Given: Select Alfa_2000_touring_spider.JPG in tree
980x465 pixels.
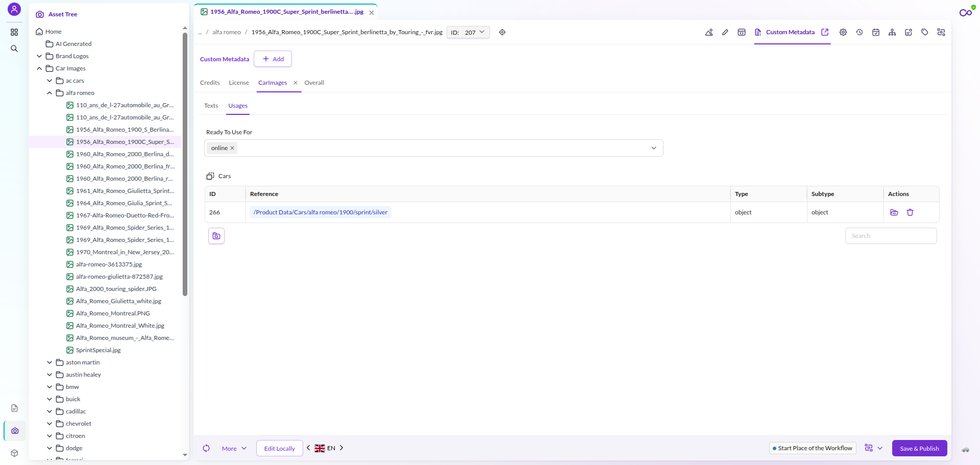Looking at the screenshot, I should pos(116,289).
